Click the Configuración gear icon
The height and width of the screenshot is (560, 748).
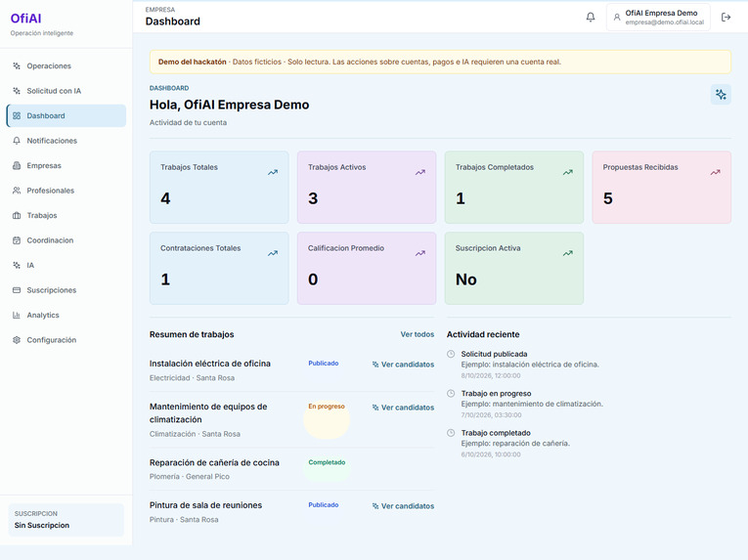point(17,340)
